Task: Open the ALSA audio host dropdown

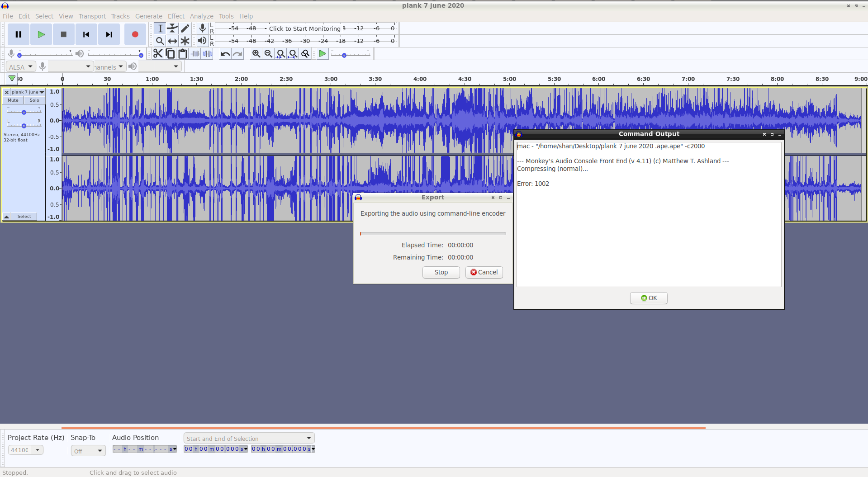Action: tap(20, 67)
